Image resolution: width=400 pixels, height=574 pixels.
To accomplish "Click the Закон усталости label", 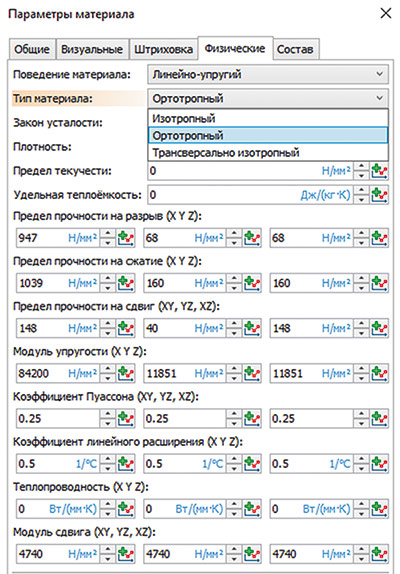I will click(x=58, y=123).
